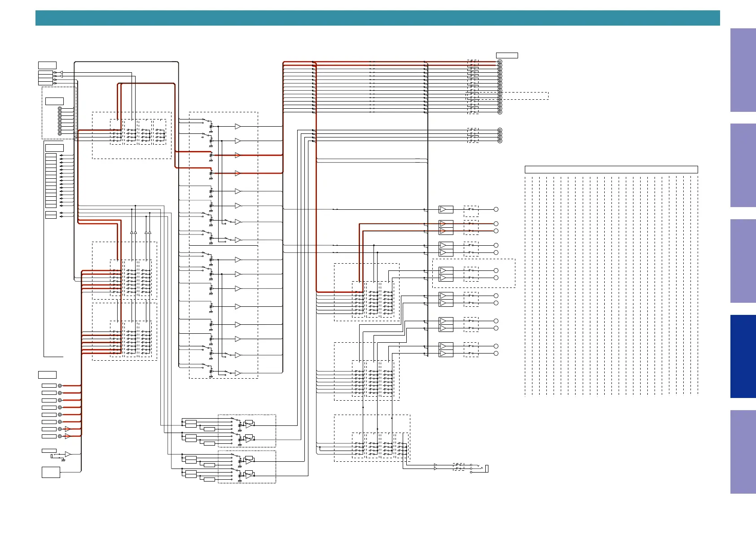Open the dark blue side tab

click(743, 356)
